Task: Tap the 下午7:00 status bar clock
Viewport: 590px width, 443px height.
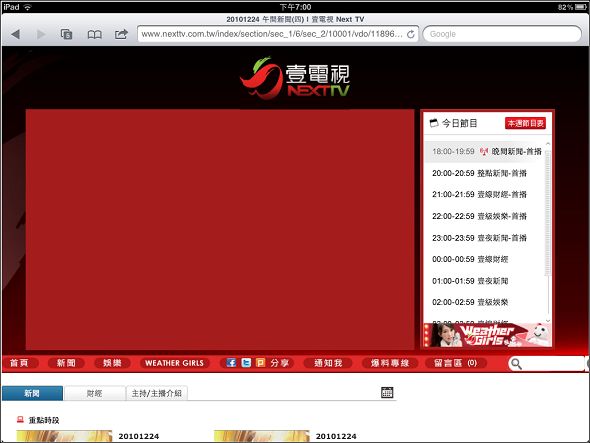Action: [295, 7]
